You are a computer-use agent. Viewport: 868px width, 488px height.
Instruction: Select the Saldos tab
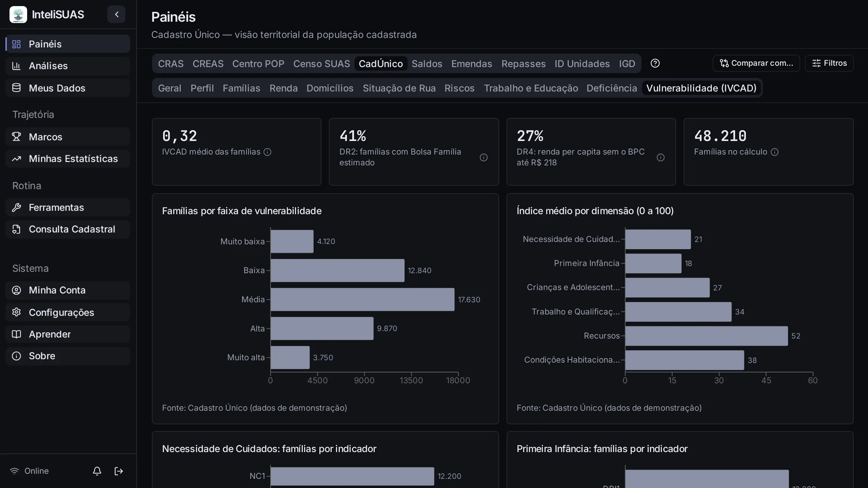(427, 64)
